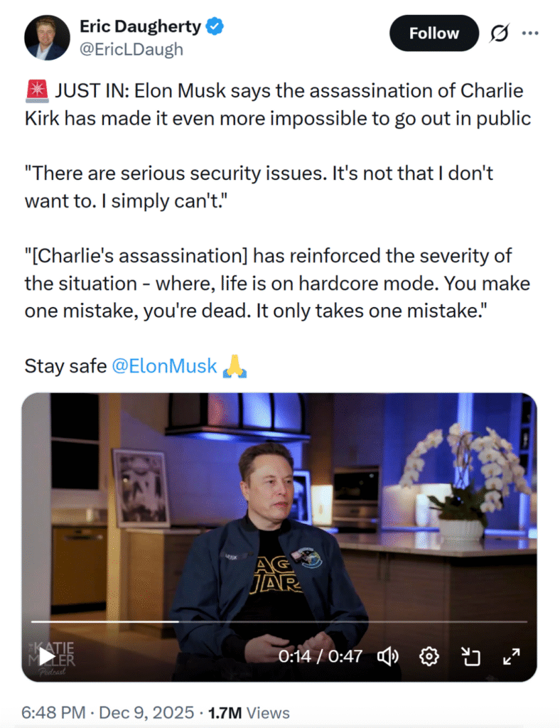Mute the video using the speaker icon
The height and width of the screenshot is (728, 560).
[388, 656]
